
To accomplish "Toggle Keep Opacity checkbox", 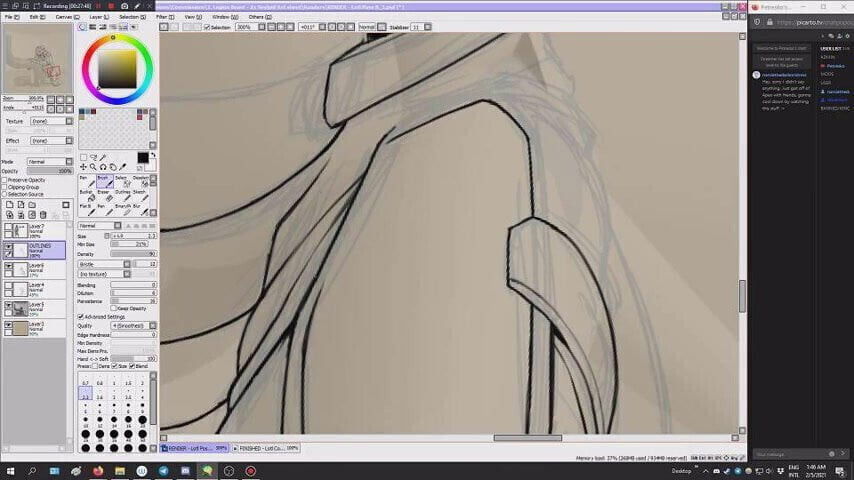I will pos(113,308).
